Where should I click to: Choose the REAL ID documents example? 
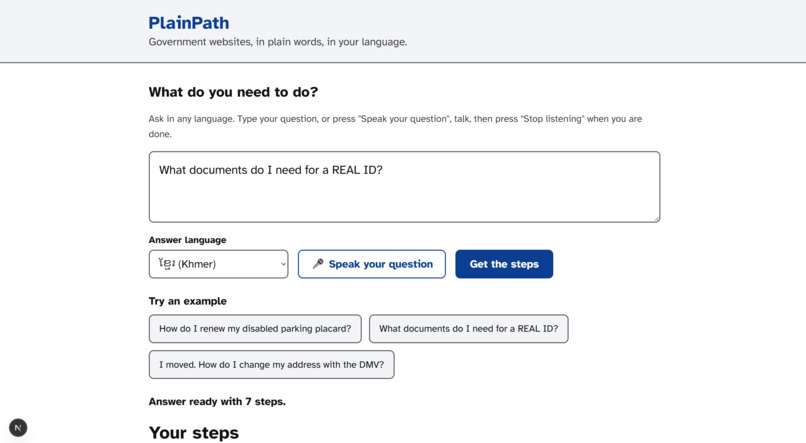468,329
